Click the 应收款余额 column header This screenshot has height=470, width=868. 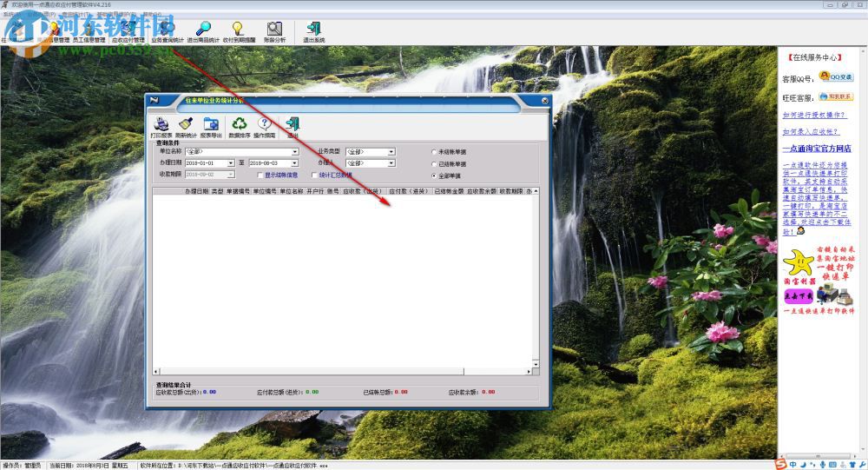482,190
